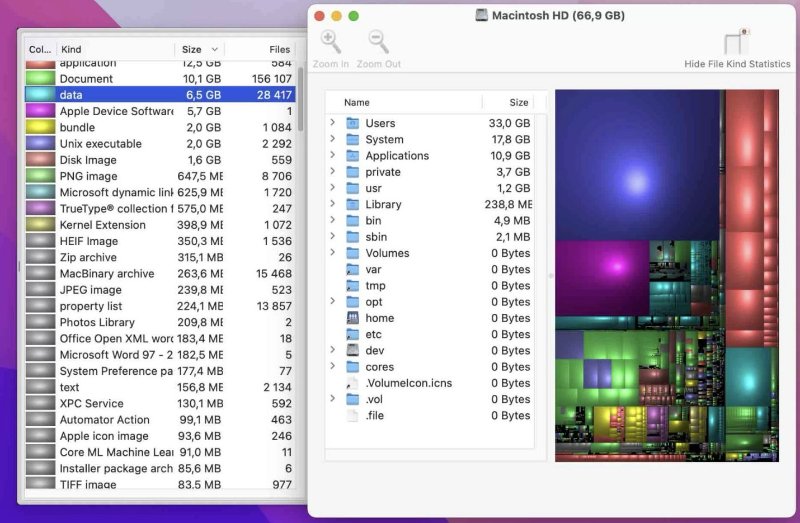
Task: Select the Library folder icon
Action: pyautogui.click(x=353, y=205)
